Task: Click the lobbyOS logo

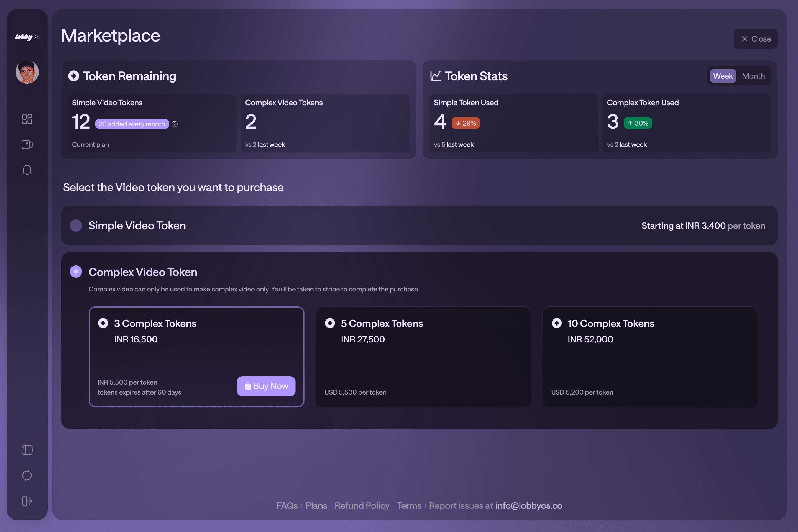Action: pos(27,37)
